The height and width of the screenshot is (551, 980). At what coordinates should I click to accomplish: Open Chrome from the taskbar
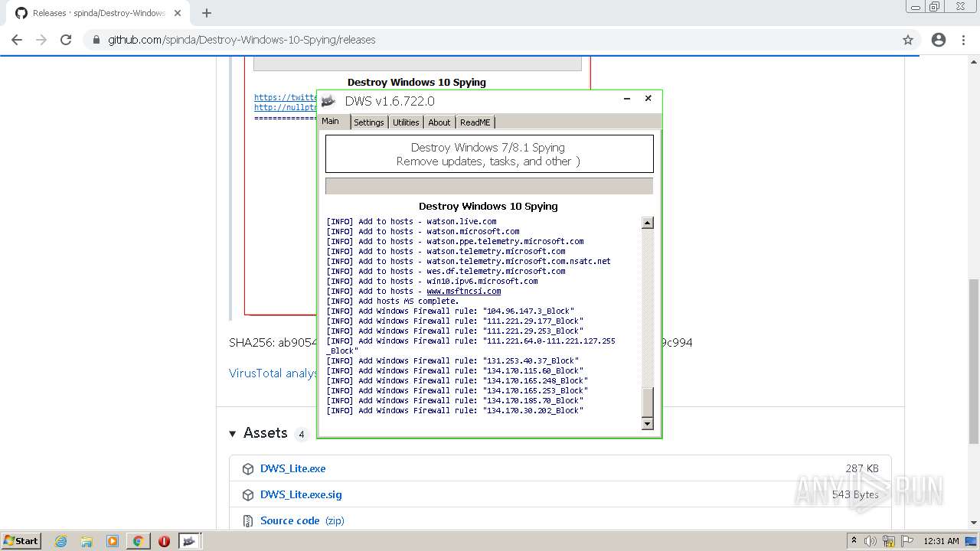click(138, 541)
